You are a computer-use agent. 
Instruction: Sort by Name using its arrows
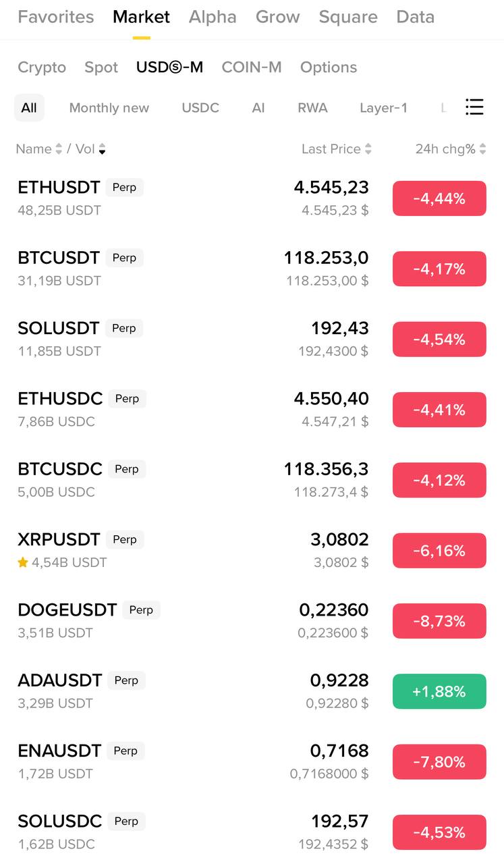(59, 149)
